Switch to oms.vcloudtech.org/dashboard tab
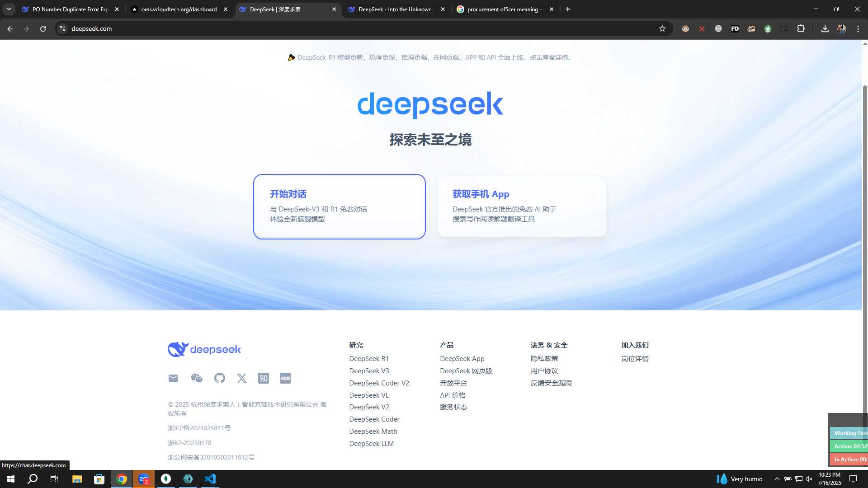Screen dimensions: 868x488 tap(179, 9)
